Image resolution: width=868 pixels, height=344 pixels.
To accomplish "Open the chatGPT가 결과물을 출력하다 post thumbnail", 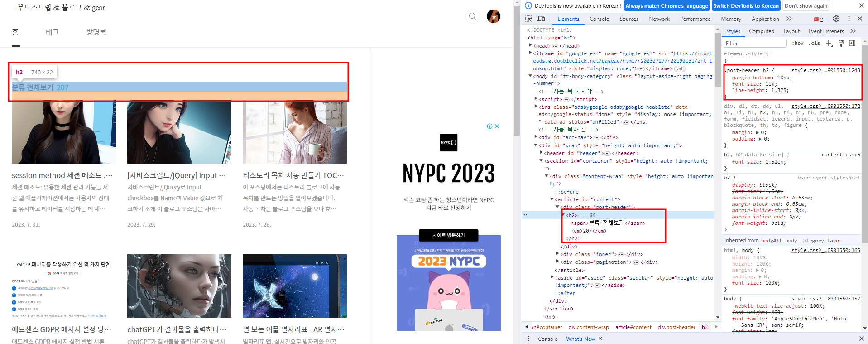I will coord(179,286).
